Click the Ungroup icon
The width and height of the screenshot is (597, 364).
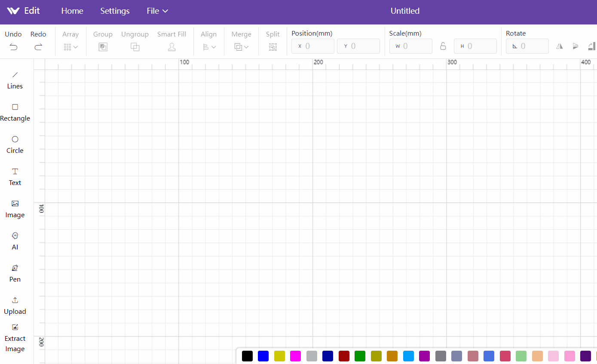[x=135, y=47]
